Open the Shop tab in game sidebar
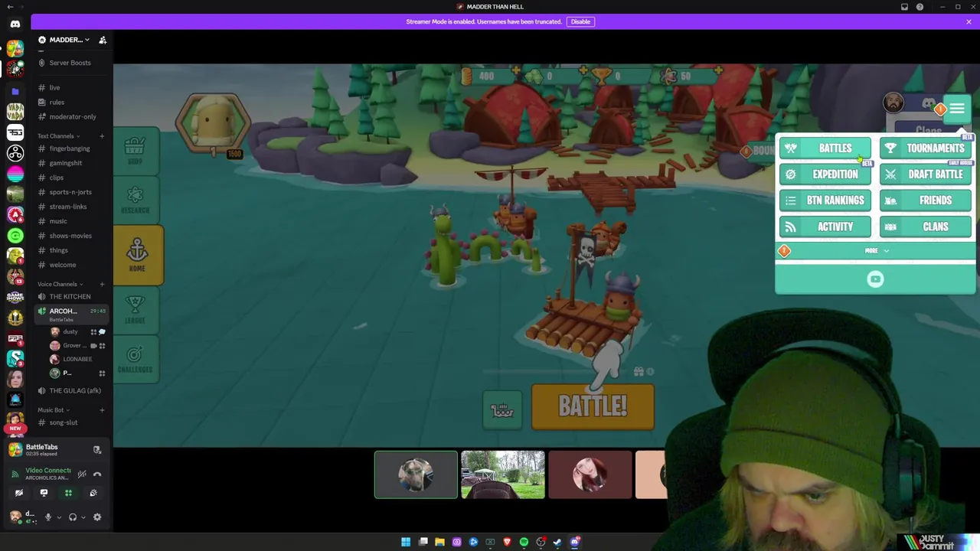This screenshot has height=551, width=980. pos(135,151)
